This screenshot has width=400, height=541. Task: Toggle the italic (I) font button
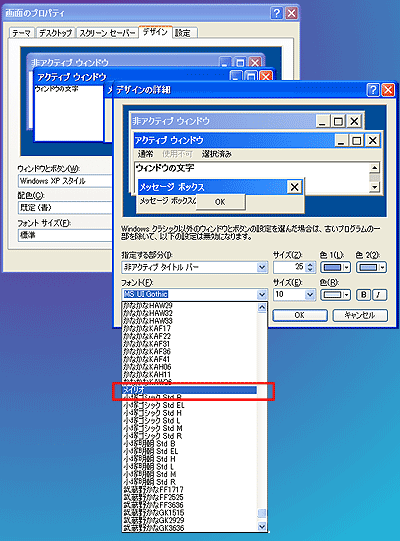[x=379, y=295]
